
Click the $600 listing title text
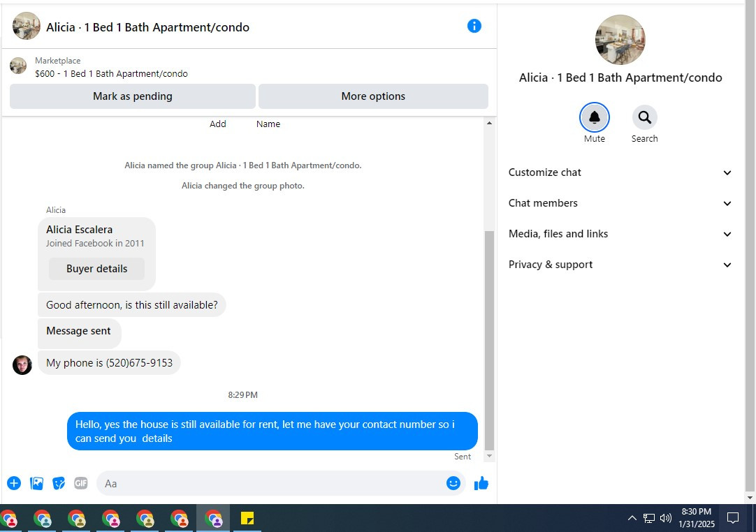pyautogui.click(x=111, y=74)
